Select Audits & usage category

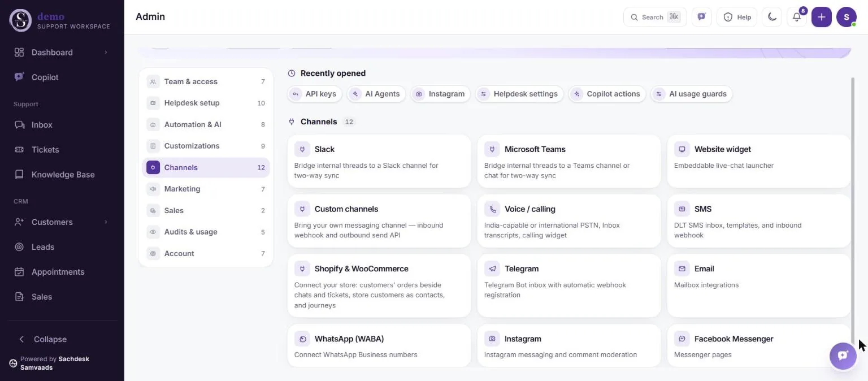[206, 232]
